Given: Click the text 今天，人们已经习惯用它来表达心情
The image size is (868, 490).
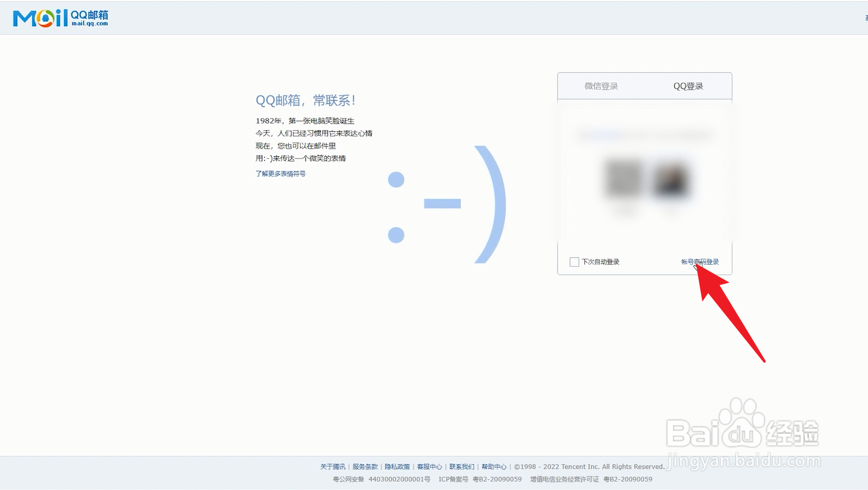Looking at the screenshot, I should (314, 133).
